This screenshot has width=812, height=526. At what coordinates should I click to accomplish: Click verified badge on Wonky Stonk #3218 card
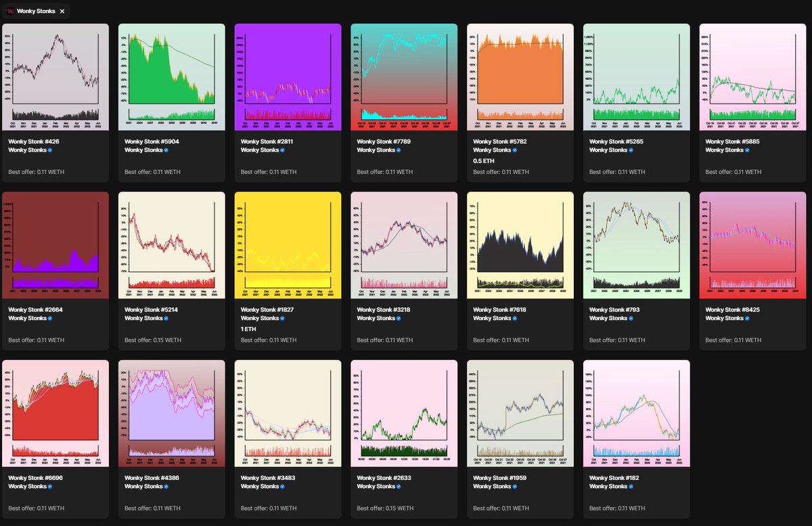pyautogui.click(x=399, y=318)
